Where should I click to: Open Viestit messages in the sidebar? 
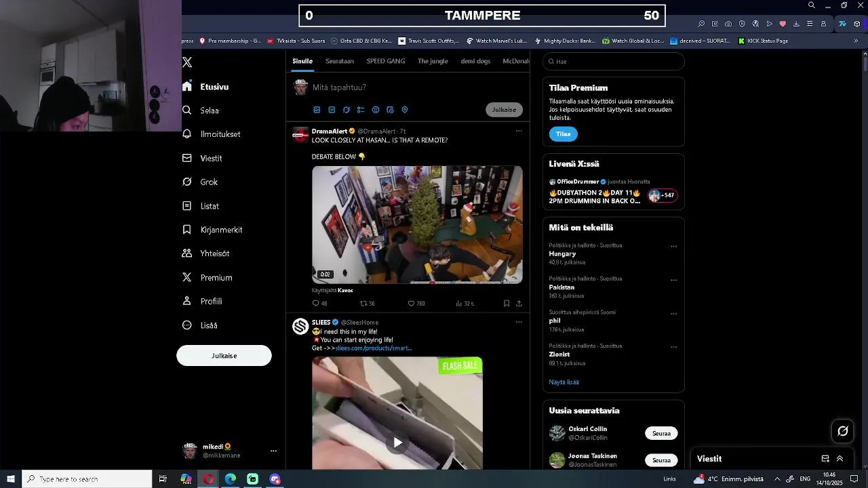coord(202,158)
